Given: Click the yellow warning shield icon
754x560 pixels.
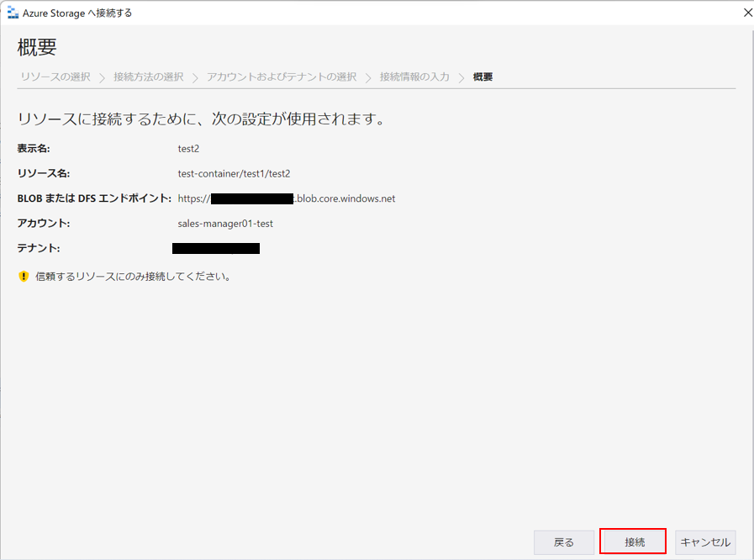Looking at the screenshot, I should tap(24, 276).
